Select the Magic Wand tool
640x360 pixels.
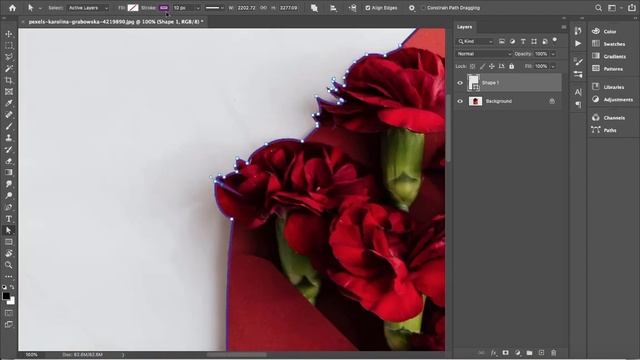click(x=9, y=69)
